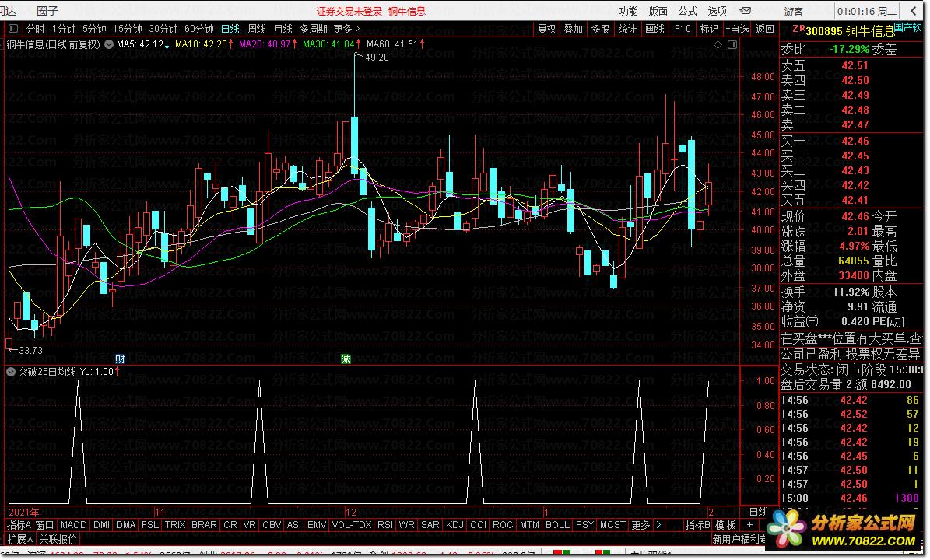The height and width of the screenshot is (560, 930).
Task: Click the 铜牛信息 red link in title bar
Action: point(407,11)
